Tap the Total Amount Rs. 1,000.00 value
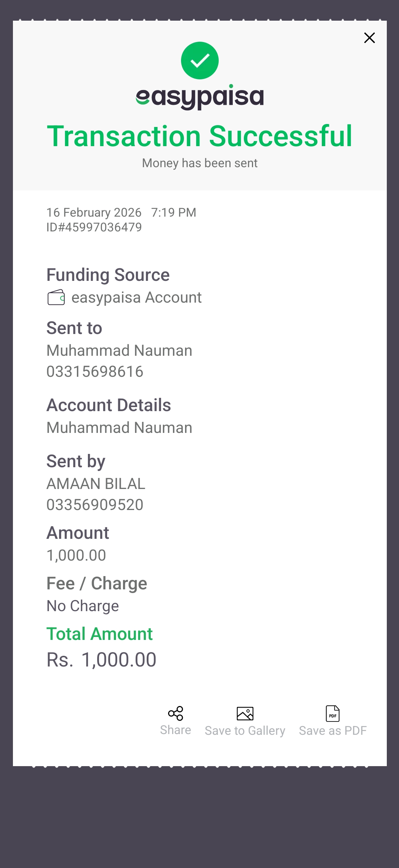Screen dimensions: 399x868 (x=102, y=660)
